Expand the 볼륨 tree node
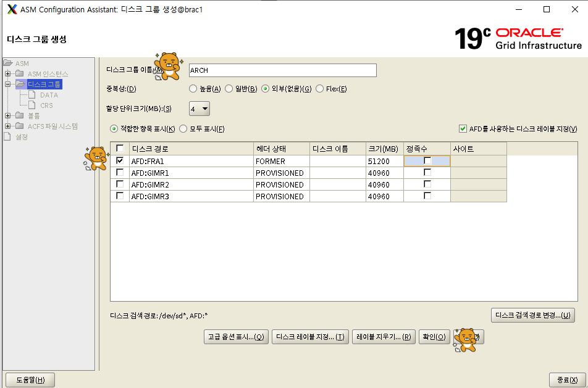The width and height of the screenshot is (588, 388). pos(7,115)
